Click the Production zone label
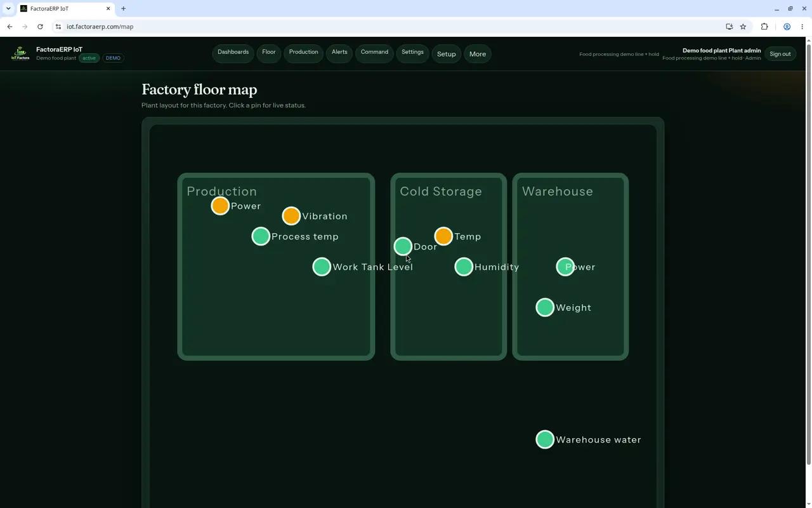Viewport: 812px width, 508px height. pos(221,191)
